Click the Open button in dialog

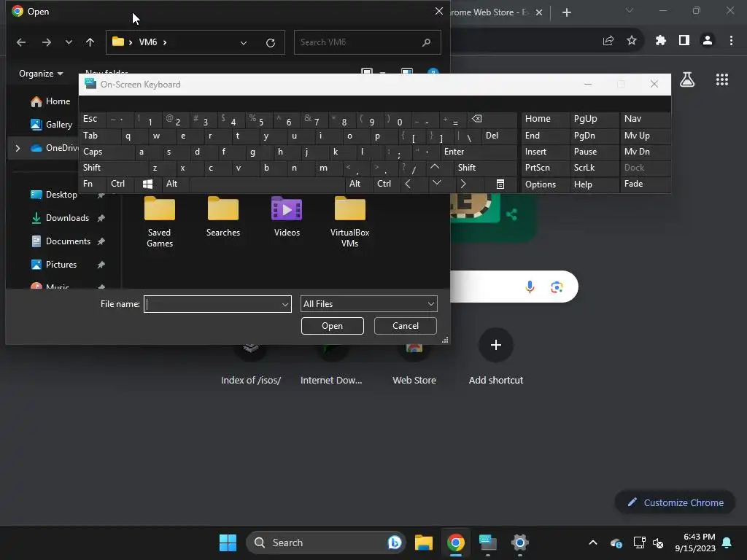(x=333, y=326)
